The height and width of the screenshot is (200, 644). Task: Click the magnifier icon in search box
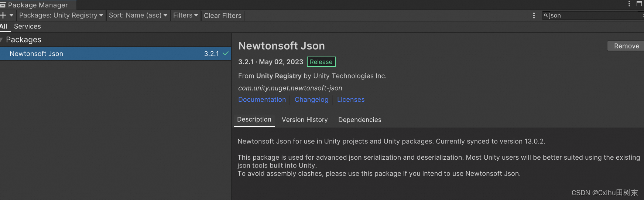(546, 16)
